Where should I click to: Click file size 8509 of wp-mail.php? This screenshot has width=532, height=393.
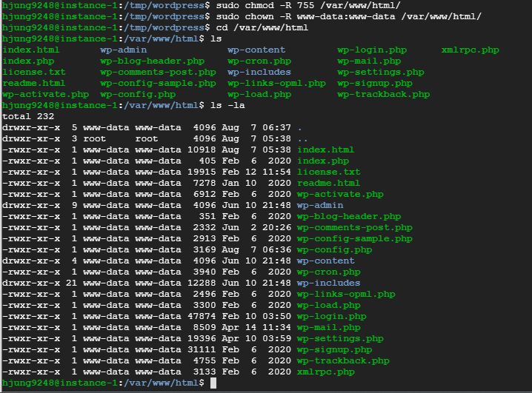coord(205,328)
